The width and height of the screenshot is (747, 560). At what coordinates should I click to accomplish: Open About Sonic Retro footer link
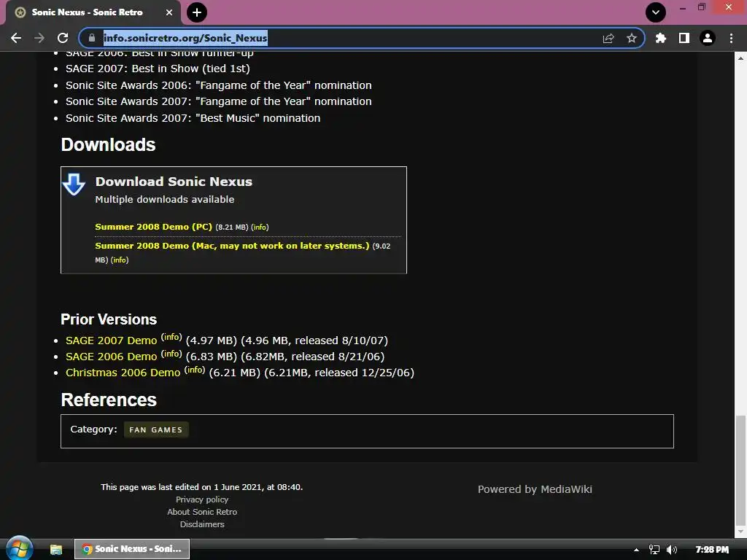(x=202, y=512)
